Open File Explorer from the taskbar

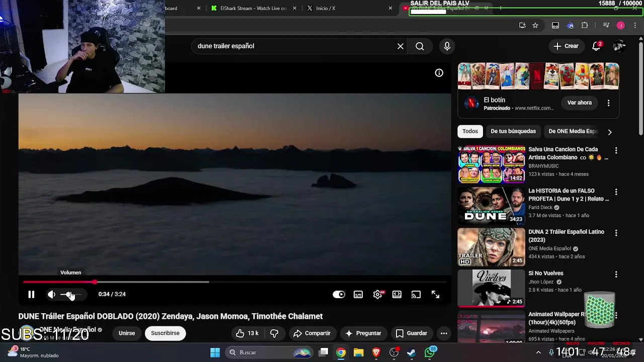coord(359,352)
